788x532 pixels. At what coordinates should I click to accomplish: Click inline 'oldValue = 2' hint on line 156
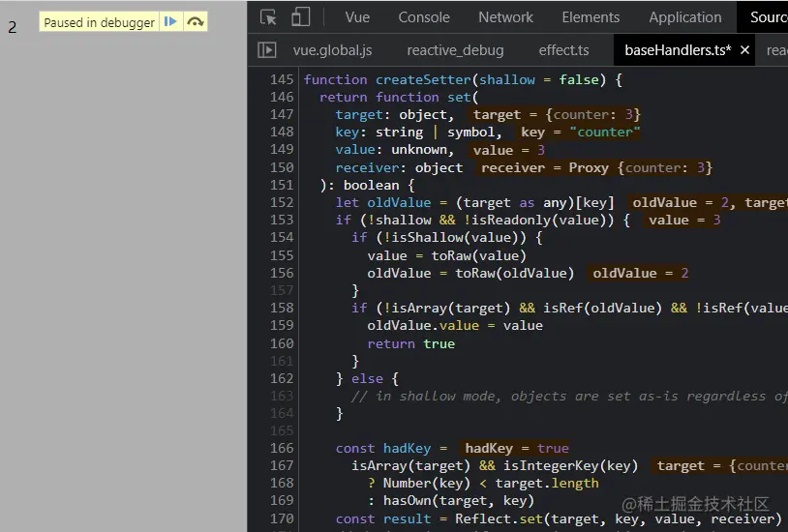(640, 273)
